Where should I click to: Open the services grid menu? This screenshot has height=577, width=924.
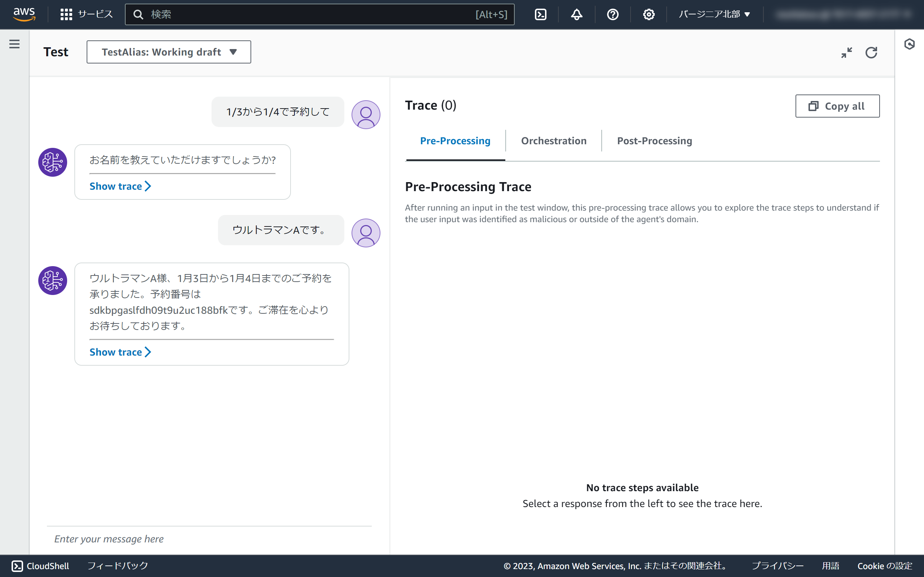pos(66,14)
